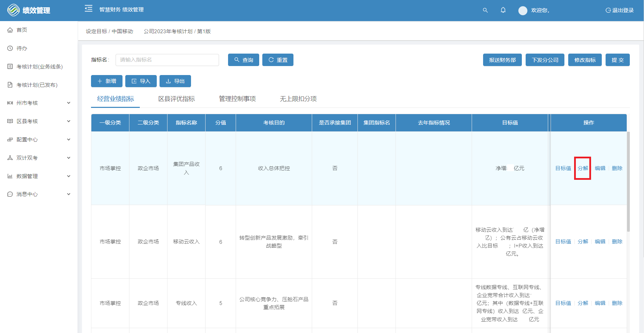Click the 专线收入 indicator name cell
This screenshot has height=333, width=644.
click(186, 303)
